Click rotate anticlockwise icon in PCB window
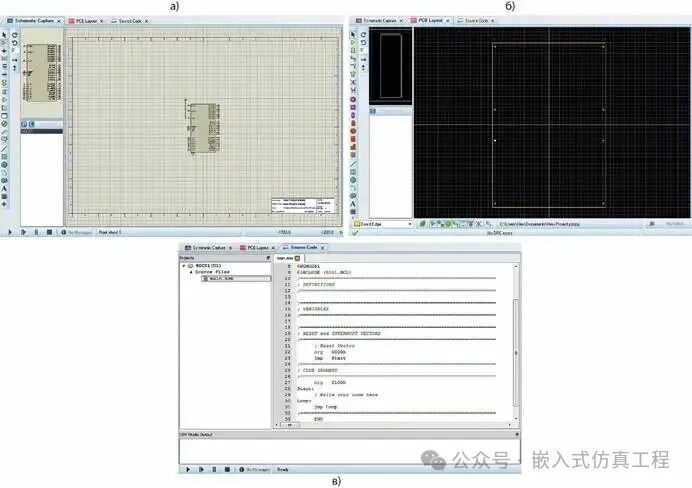Image resolution: width=692 pixels, height=488 pixels. pyautogui.click(x=363, y=42)
